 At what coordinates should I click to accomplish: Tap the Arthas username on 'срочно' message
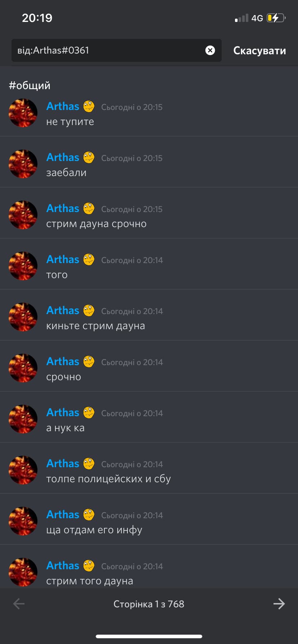point(63,362)
